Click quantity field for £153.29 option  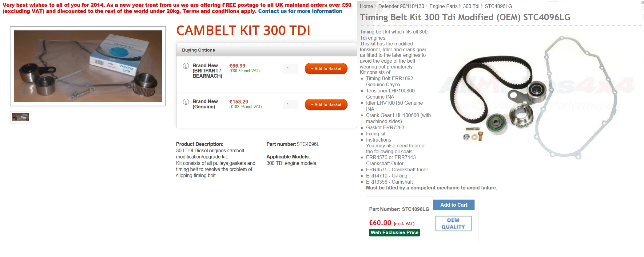tap(290, 104)
